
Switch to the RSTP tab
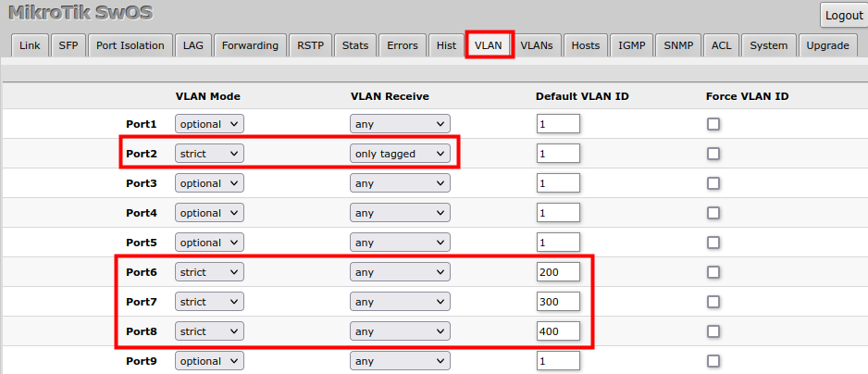pyautogui.click(x=310, y=45)
